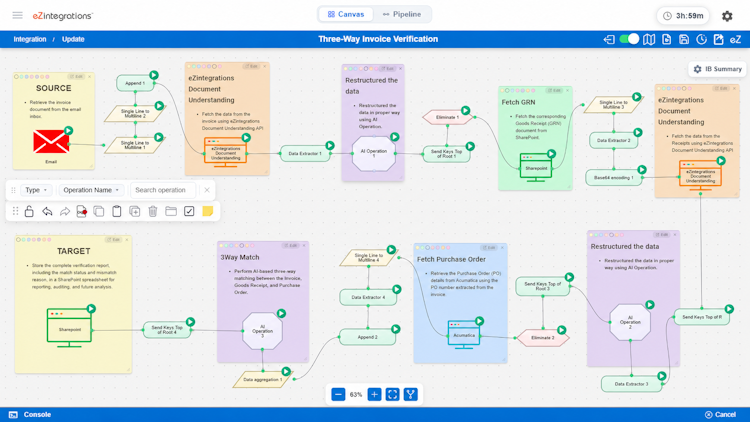Switch to the Pipeline tab
This screenshot has height=422, width=750.
[x=402, y=14]
